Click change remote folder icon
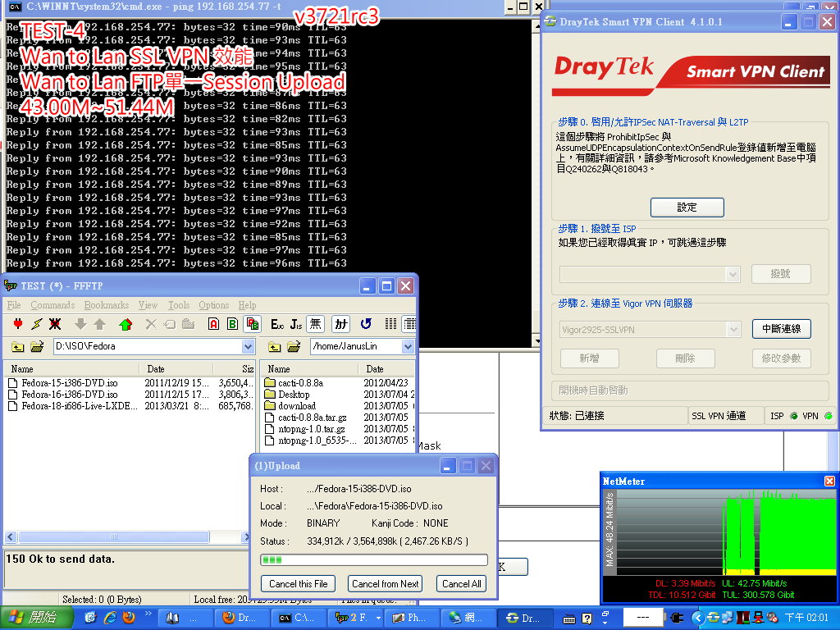840x630 pixels. (294, 347)
